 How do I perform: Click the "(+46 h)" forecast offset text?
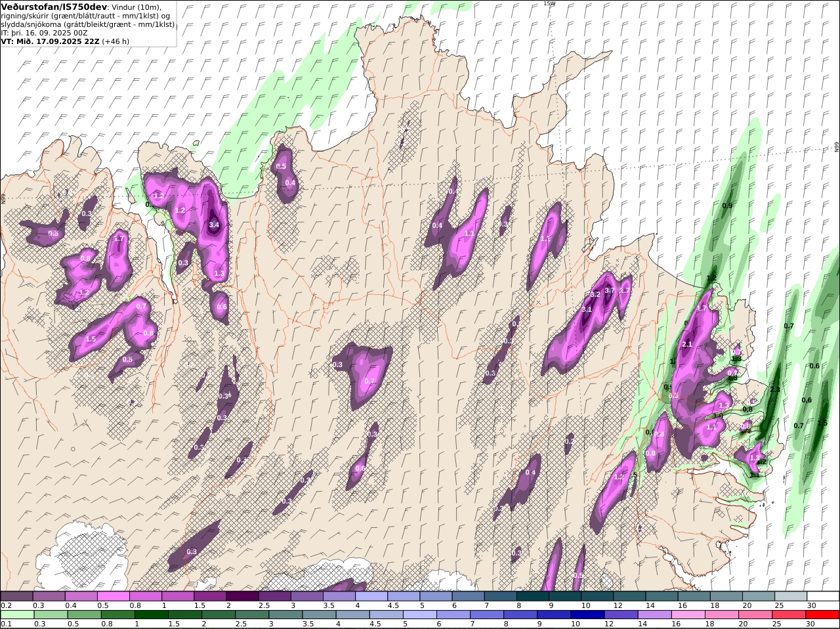pos(115,41)
